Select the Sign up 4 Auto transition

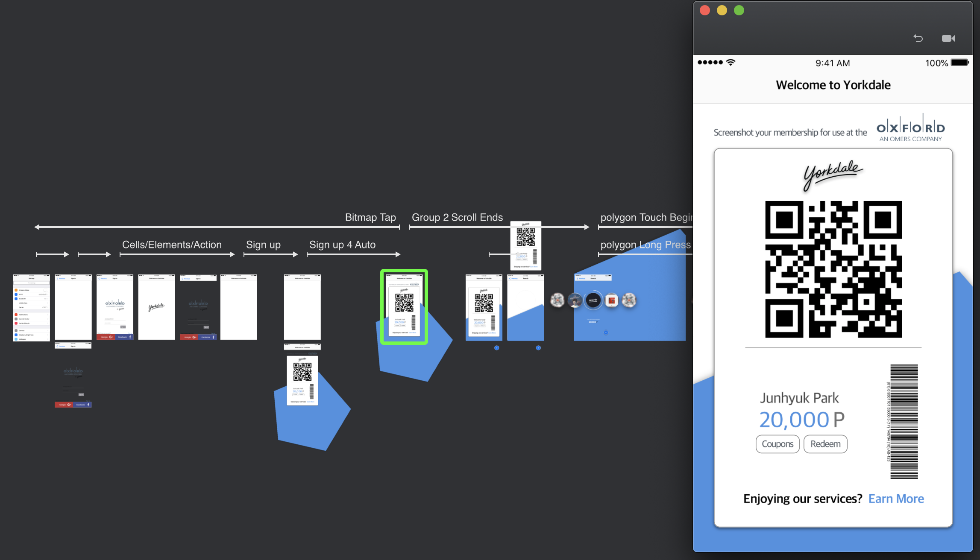pos(342,245)
